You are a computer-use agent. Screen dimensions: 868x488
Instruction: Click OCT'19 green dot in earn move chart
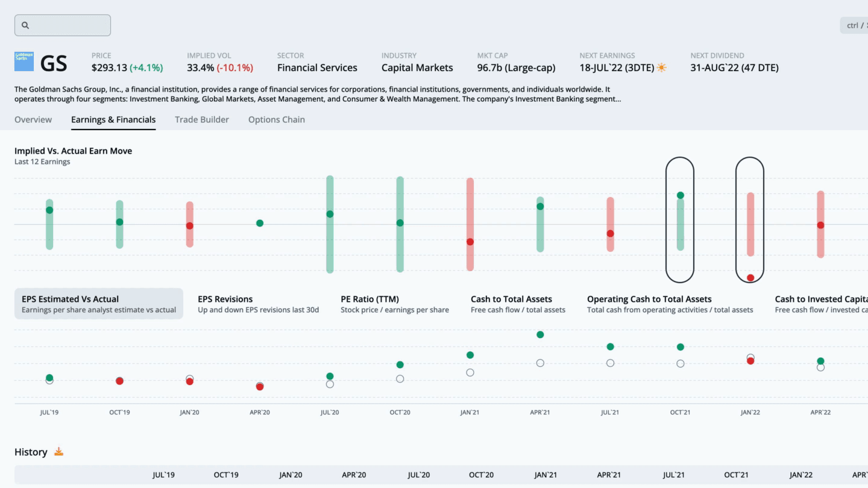pyautogui.click(x=119, y=222)
